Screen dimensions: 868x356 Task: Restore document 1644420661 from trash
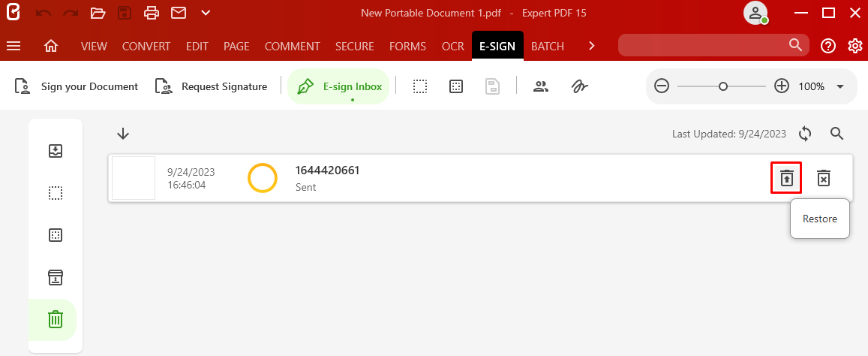787,178
